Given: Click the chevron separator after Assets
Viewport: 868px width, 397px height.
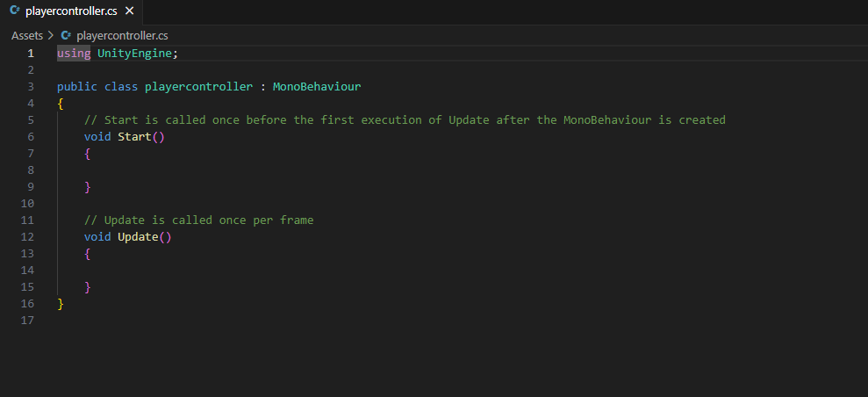Looking at the screenshot, I should pos(51,36).
